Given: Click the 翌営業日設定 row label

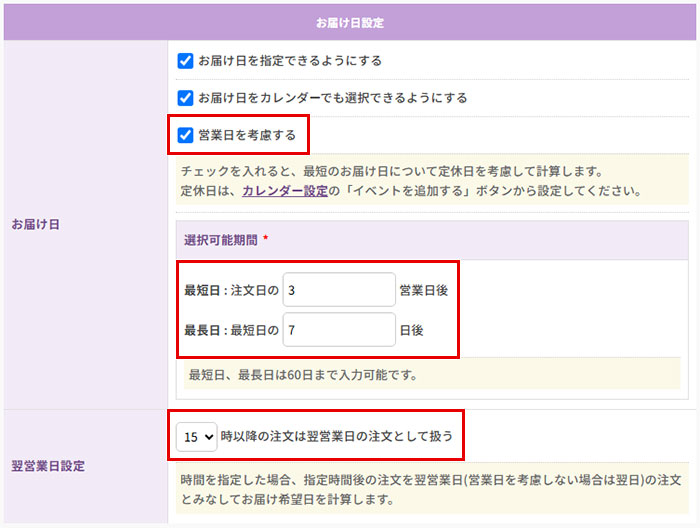Looking at the screenshot, I should (48, 466).
